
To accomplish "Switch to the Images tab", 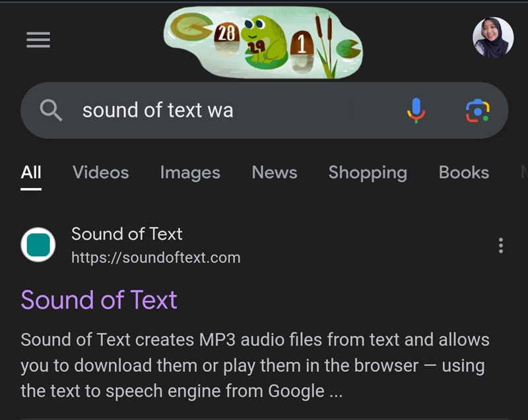I will (190, 173).
